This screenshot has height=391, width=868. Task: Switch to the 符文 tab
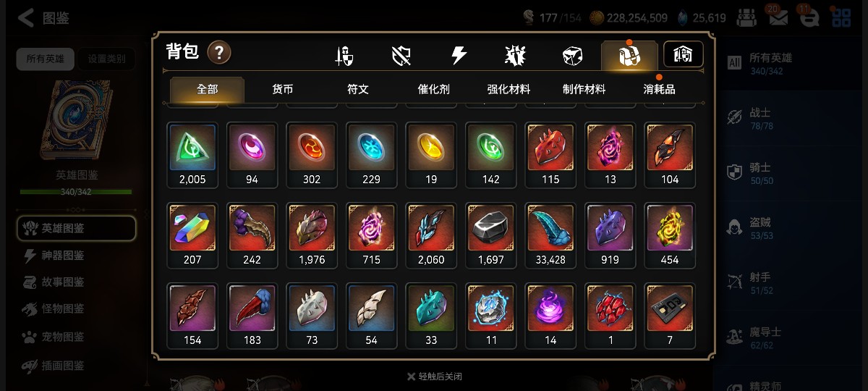[358, 90]
